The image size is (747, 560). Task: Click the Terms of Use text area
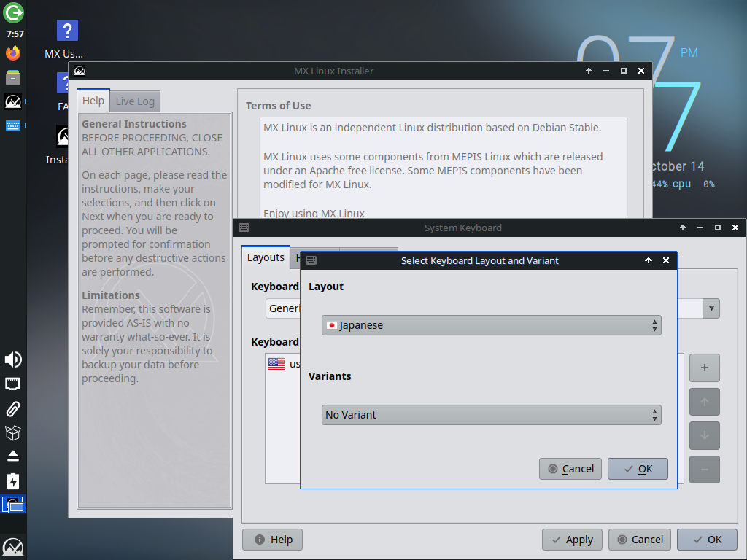(443, 168)
